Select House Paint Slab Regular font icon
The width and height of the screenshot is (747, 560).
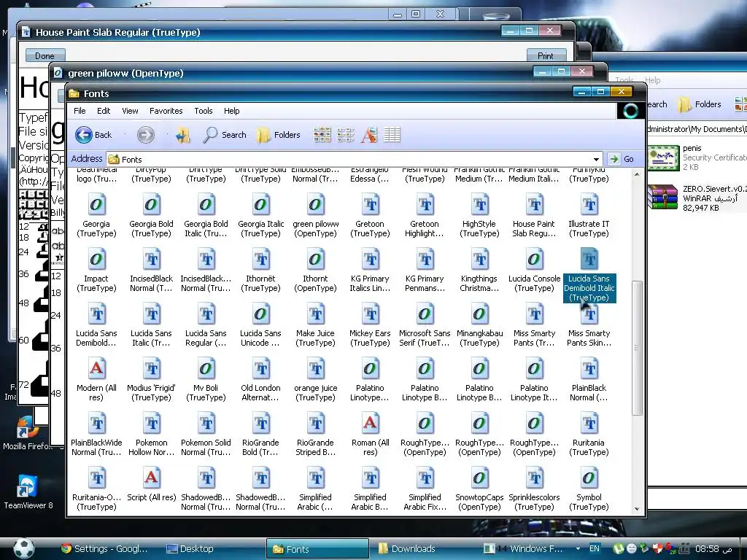pos(535,205)
